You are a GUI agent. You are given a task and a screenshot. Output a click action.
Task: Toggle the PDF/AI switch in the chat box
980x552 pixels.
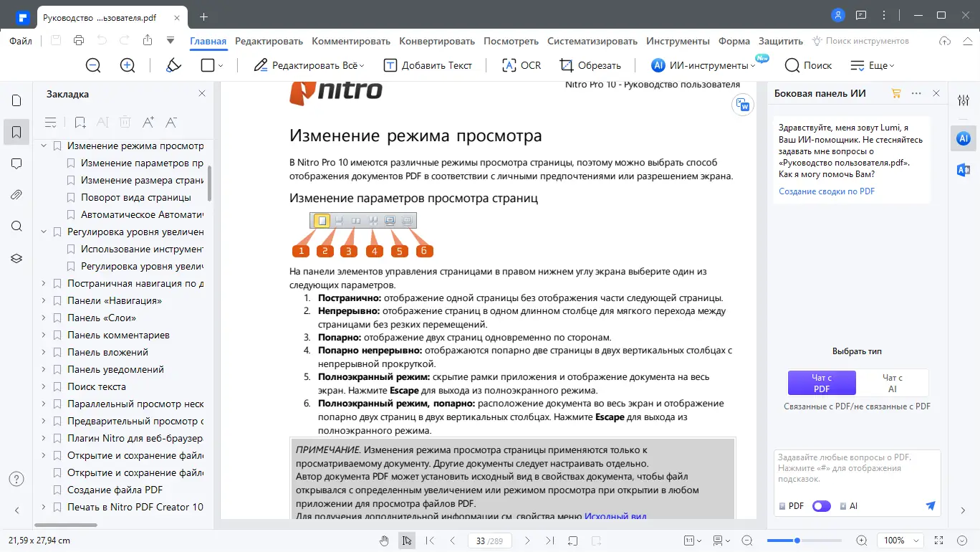click(822, 506)
